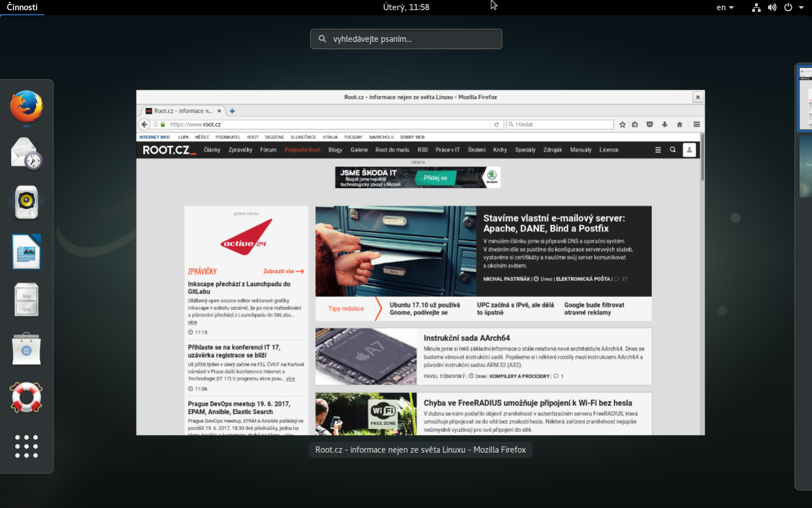The image size is (812, 508).
Task: Open the Manuály nav item
Action: 581,150
